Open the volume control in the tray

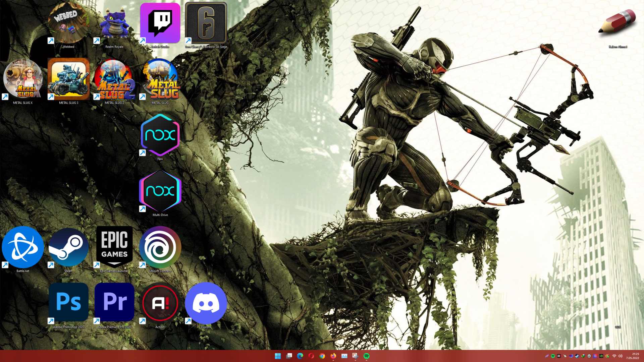[x=620, y=356]
